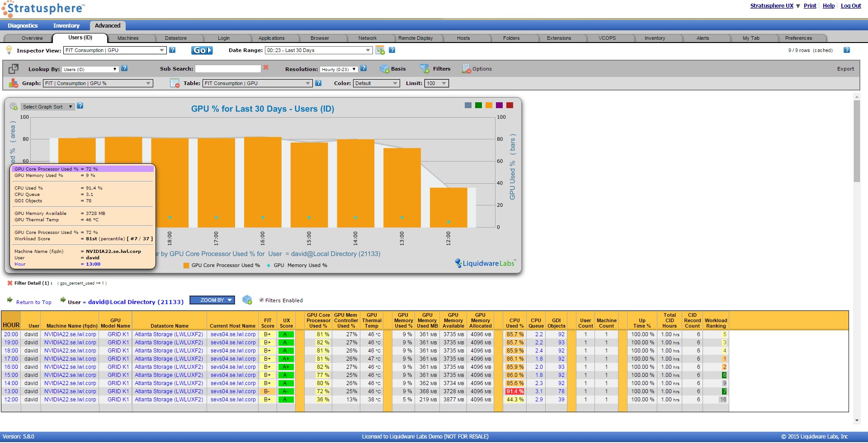Click the Filters funnel icon

pos(425,69)
